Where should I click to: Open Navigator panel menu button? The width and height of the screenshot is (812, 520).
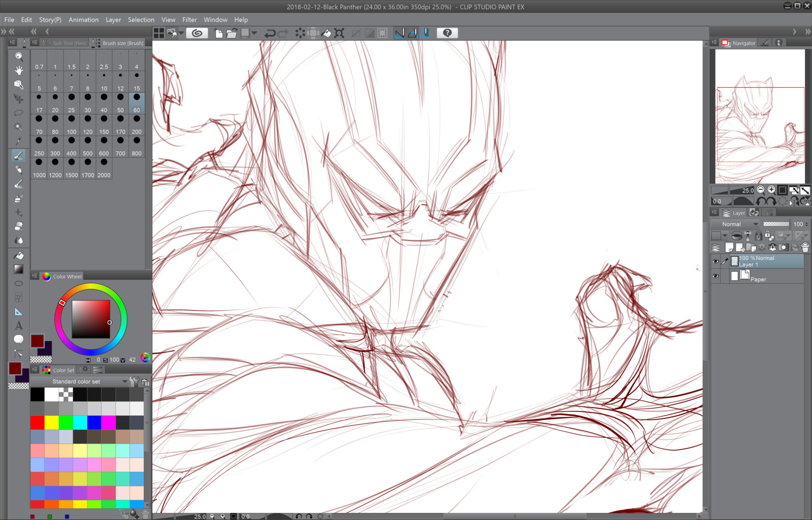tap(715, 43)
